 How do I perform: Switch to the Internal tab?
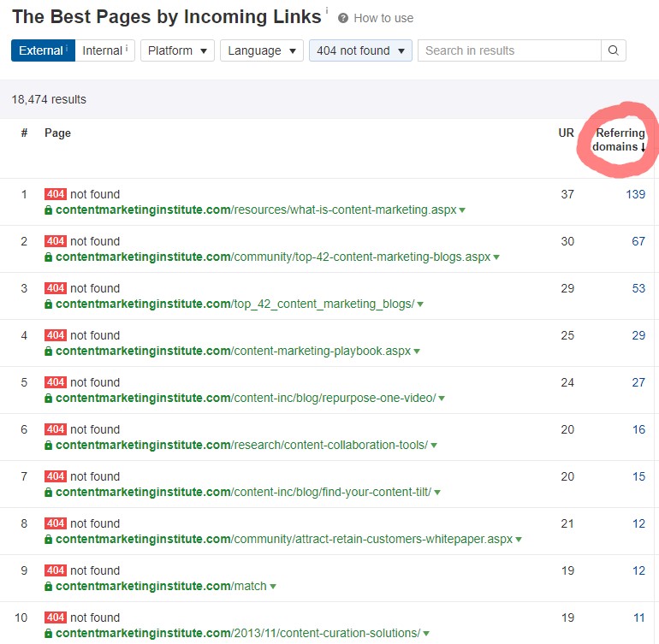tap(105, 50)
